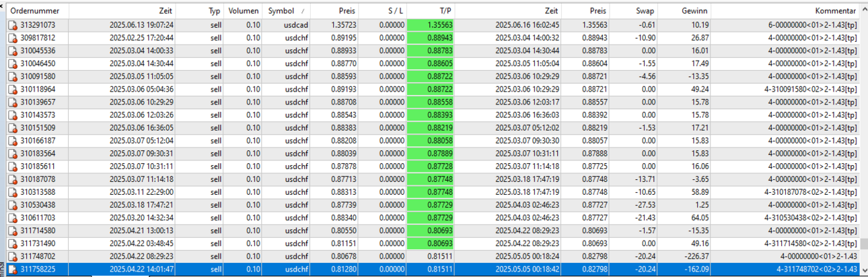
Task: Click the order icon beside 310611703
Action: tap(13, 218)
